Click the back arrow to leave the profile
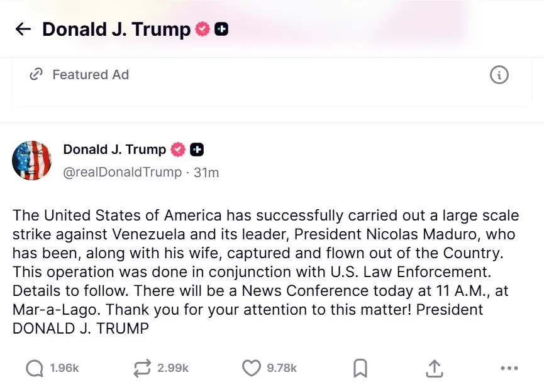The width and height of the screenshot is (544, 392). point(23,29)
